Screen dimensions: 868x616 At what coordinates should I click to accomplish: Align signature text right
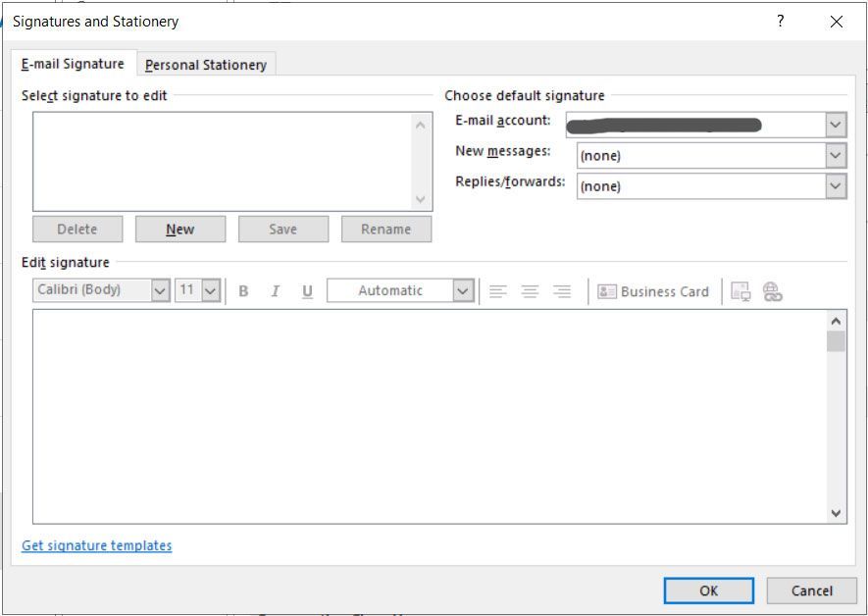pyautogui.click(x=562, y=291)
